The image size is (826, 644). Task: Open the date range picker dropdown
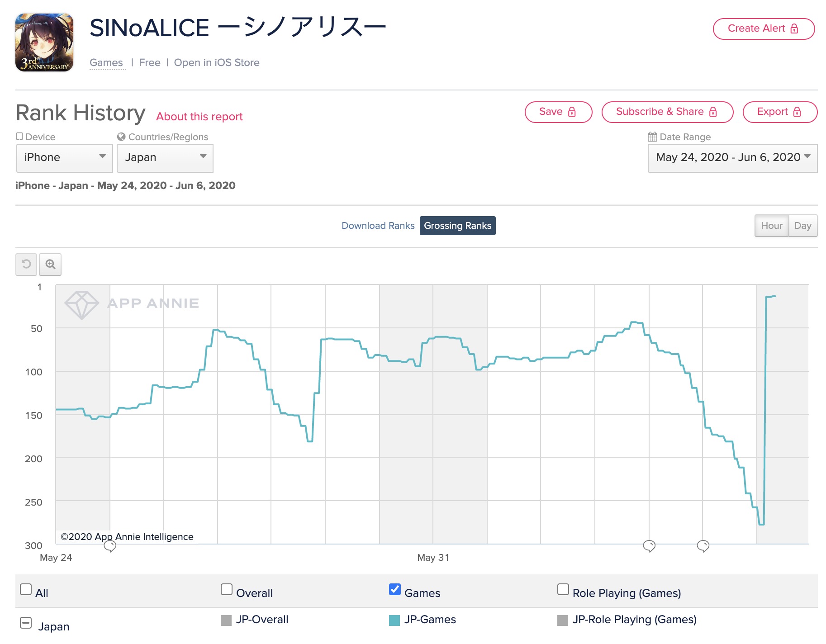point(732,158)
